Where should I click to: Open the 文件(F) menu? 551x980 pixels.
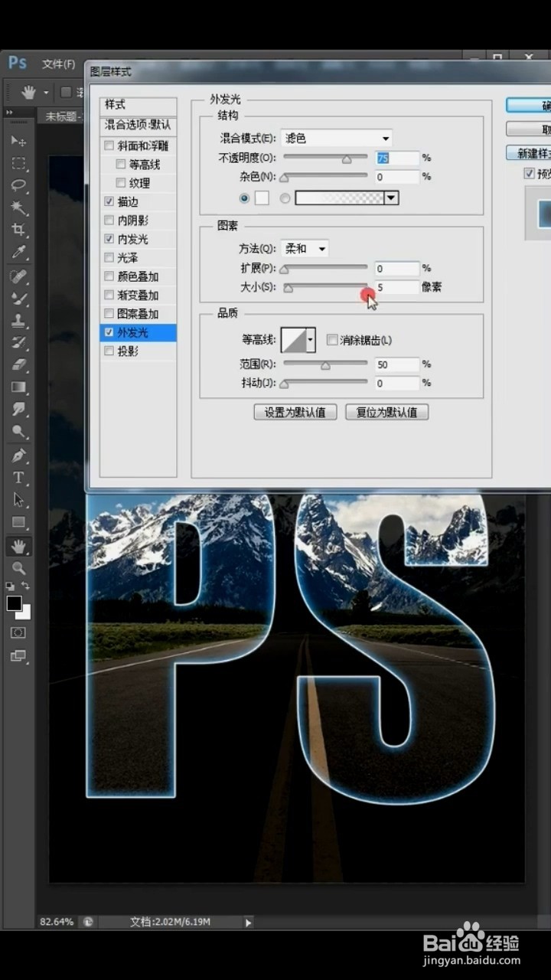[58, 64]
